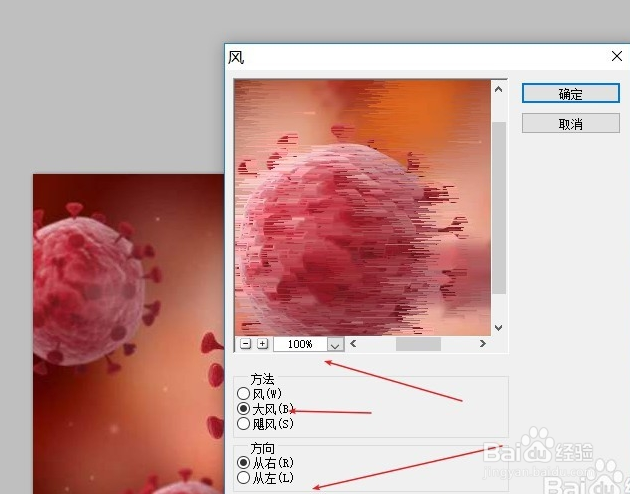Close the 风 dialog window
630x494 pixels.
coord(617,56)
